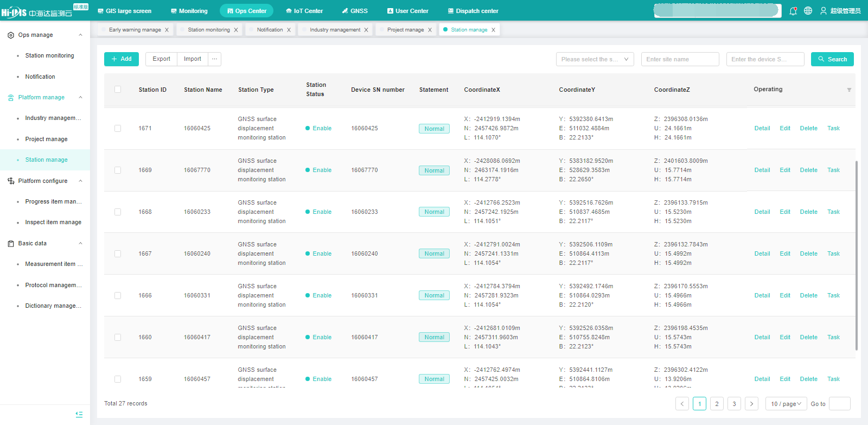
Task: Focus the Enter site name field
Action: click(680, 59)
